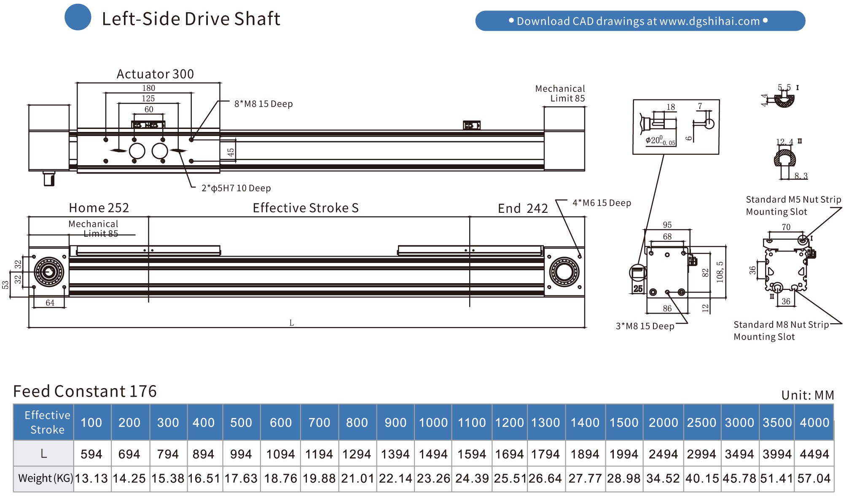This screenshot has height=504, width=849.
Task: Click the blue circle beside the title
Action: point(78,17)
